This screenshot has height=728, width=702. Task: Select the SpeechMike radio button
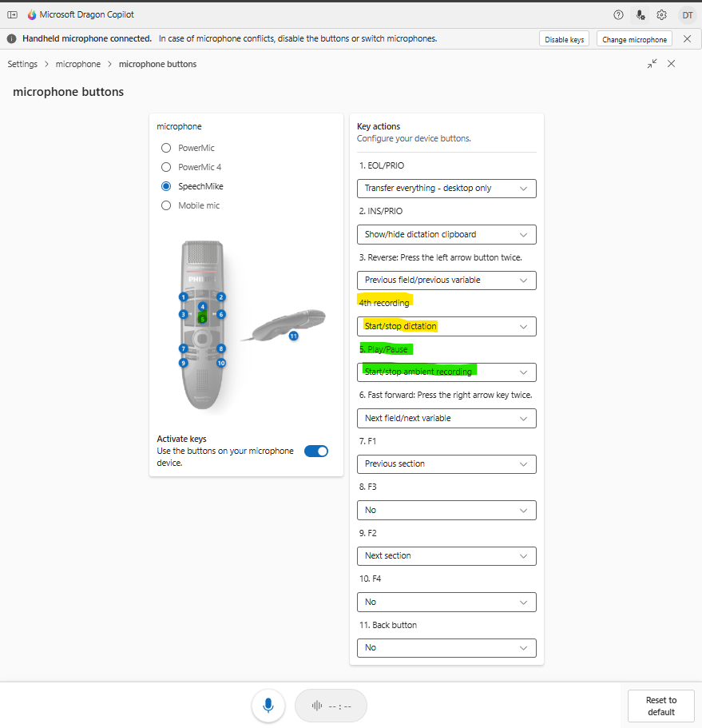click(x=165, y=186)
